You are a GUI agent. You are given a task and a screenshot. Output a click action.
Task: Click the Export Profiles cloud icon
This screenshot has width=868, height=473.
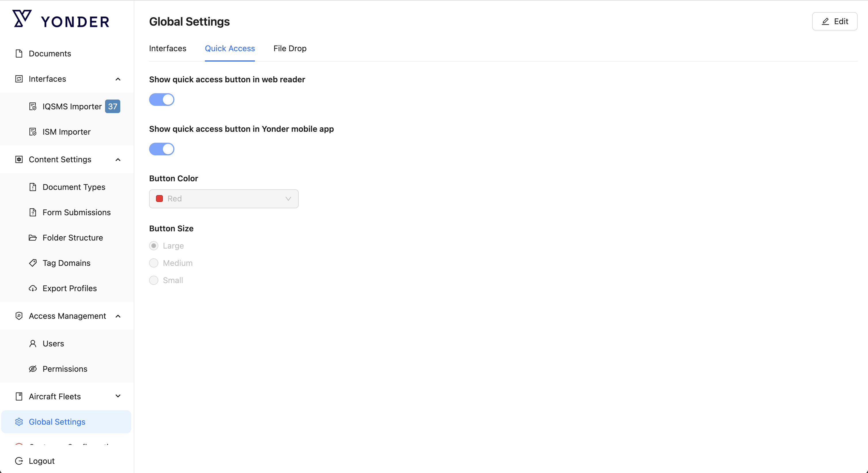point(33,288)
